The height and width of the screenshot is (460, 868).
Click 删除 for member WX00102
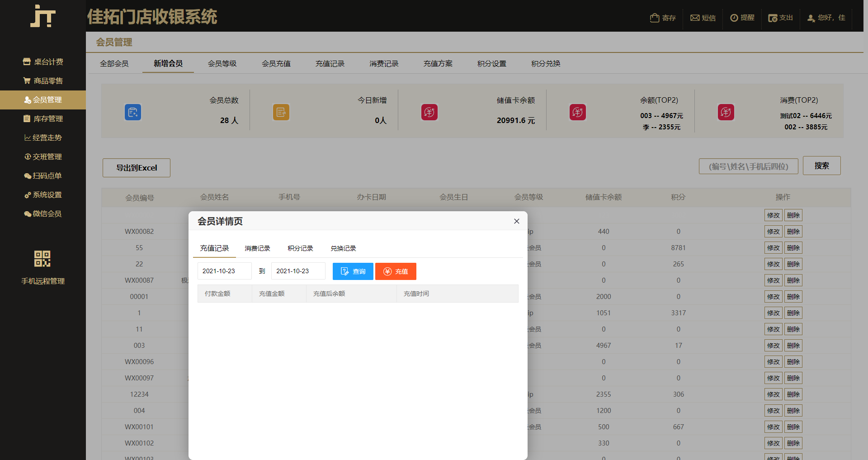(x=793, y=443)
